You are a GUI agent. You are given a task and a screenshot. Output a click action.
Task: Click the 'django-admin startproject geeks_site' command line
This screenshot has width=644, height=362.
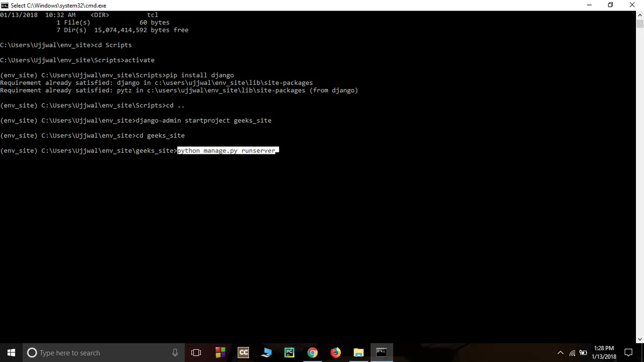[136, 121]
